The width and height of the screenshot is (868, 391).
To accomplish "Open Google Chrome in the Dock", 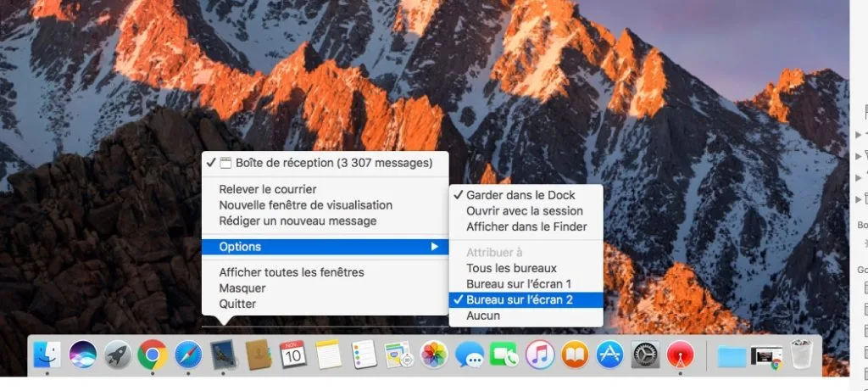I will click(x=153, y=355).
